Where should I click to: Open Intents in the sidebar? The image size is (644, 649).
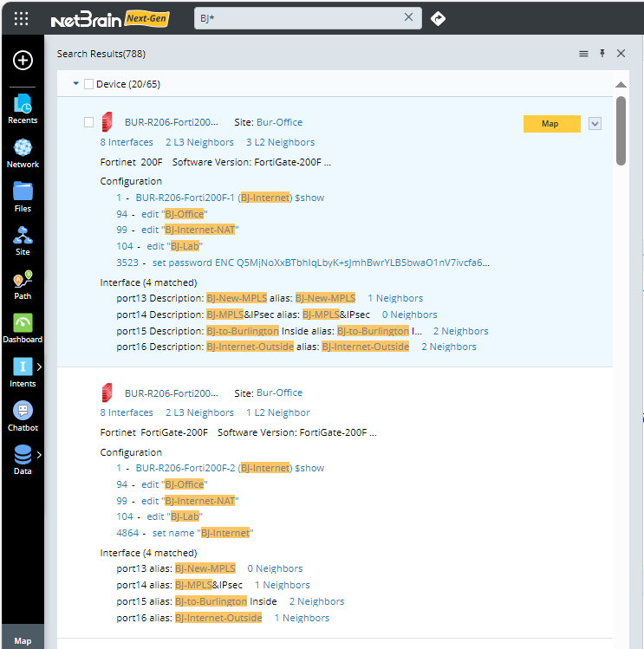click(23, 373)
